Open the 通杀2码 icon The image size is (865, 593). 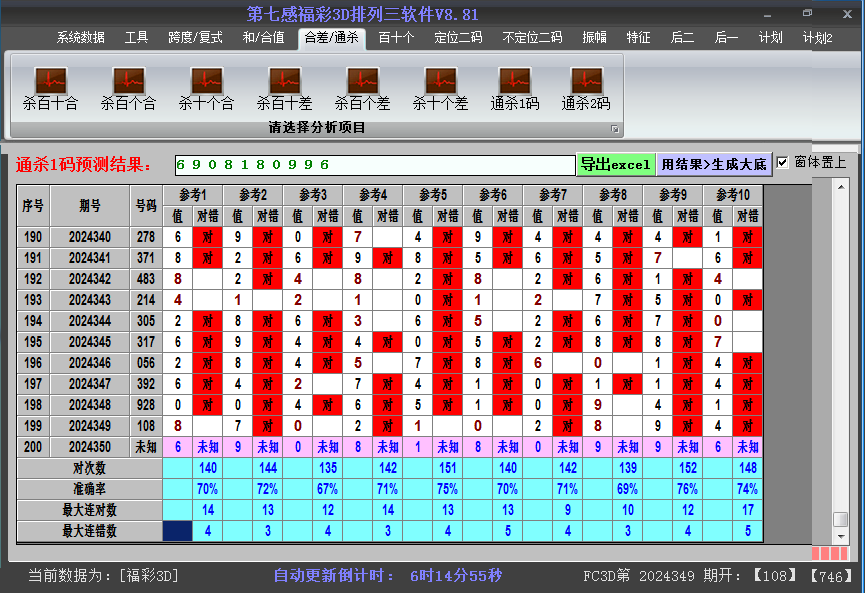coord(586,89)
